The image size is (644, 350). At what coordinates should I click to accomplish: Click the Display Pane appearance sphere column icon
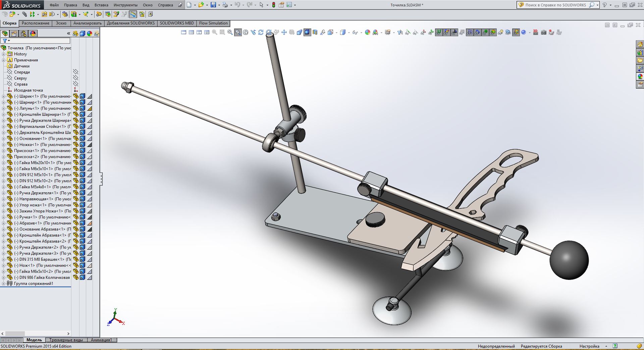(x=90, y=34)
